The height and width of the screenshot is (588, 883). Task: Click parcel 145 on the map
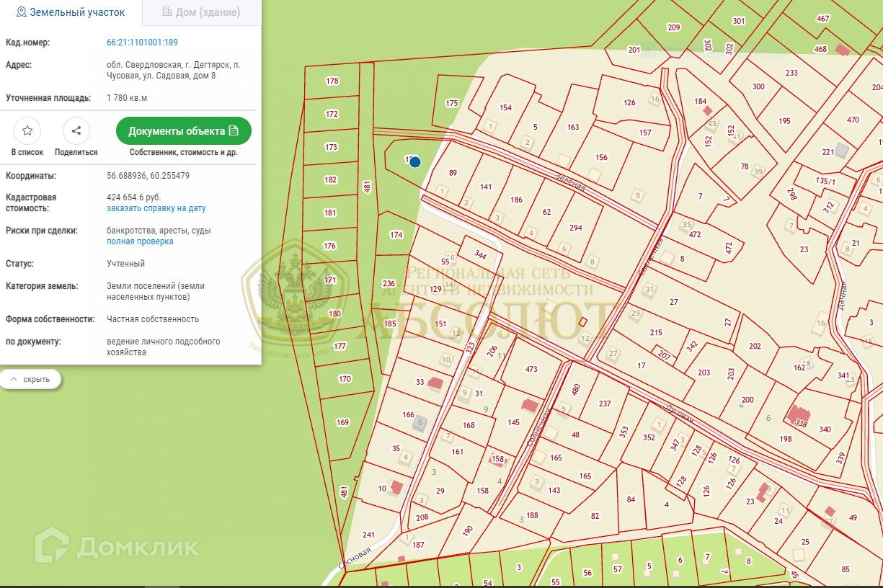[x=514, y=422]
